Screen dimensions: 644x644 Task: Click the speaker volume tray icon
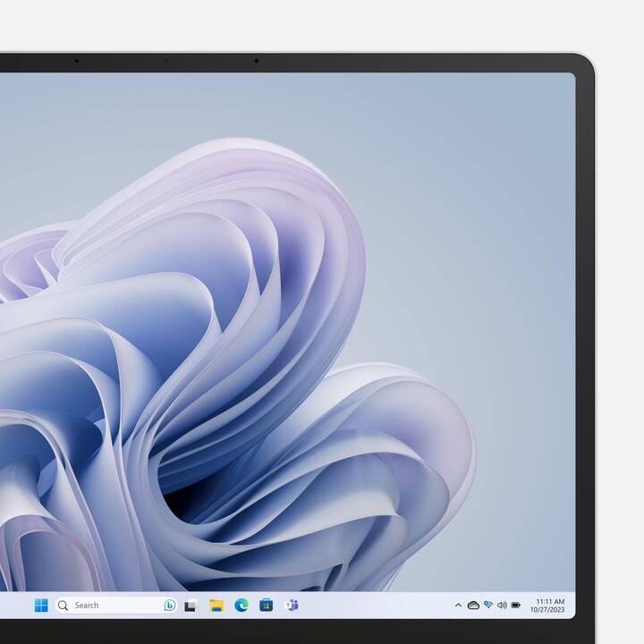[501, 606]
